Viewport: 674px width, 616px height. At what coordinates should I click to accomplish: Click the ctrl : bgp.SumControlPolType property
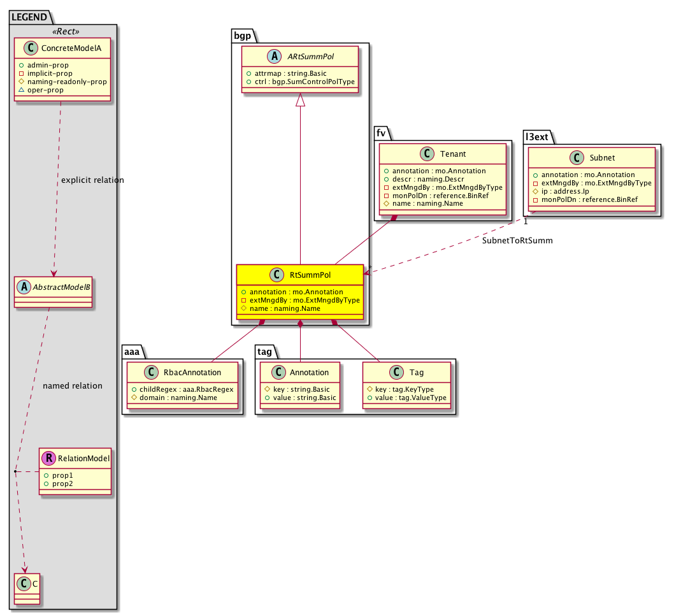click(300, 82)
